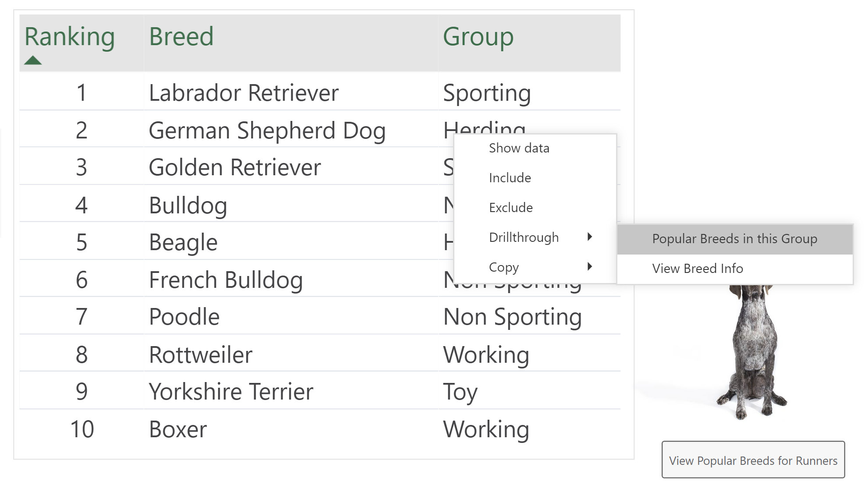This screenshot has width=868, height=492.
Task: Click the Ranking sort ascending arrow
Action: tap(33, 60)
